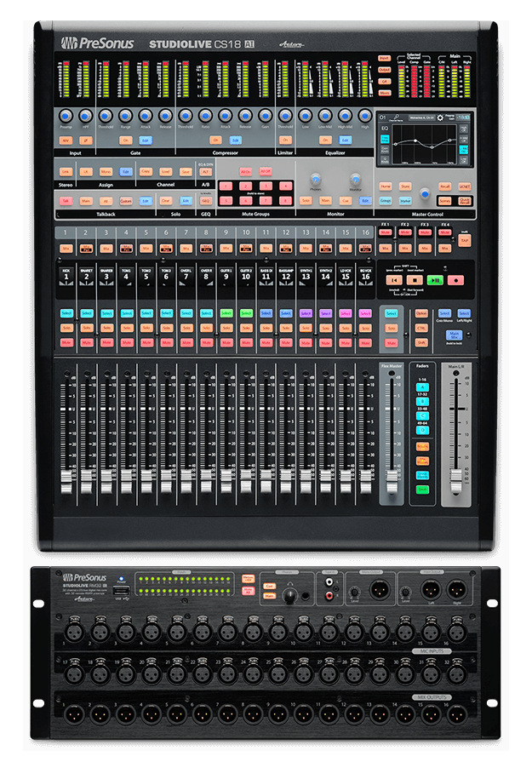Screen dimensions: 532x779
Task: Open the Equalizer Edit button
Action: (x=345, y=140)
